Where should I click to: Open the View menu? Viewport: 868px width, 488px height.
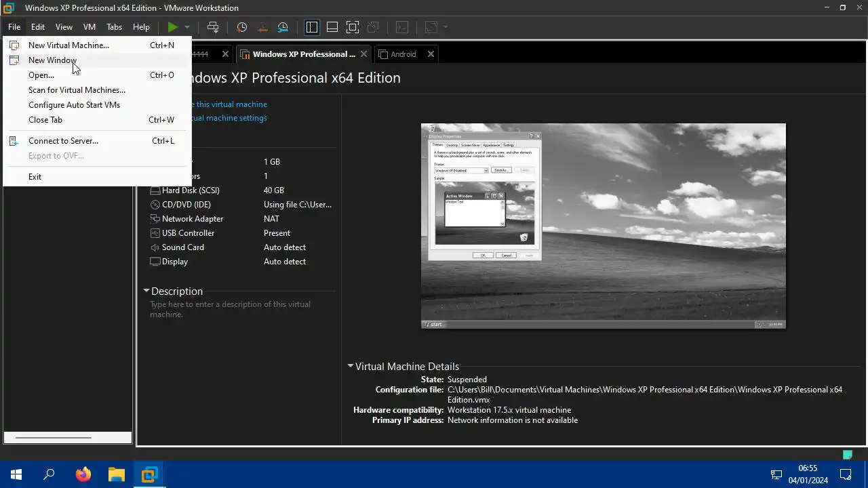point(64,27)
